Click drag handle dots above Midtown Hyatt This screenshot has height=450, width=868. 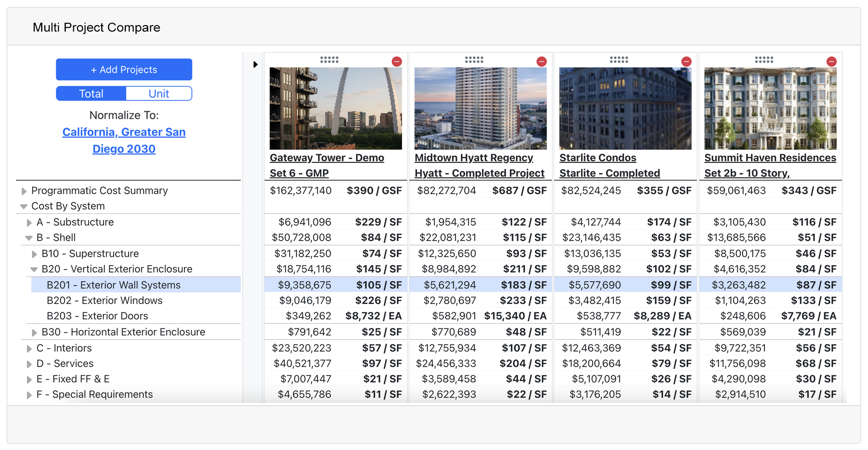click(474, 60)
